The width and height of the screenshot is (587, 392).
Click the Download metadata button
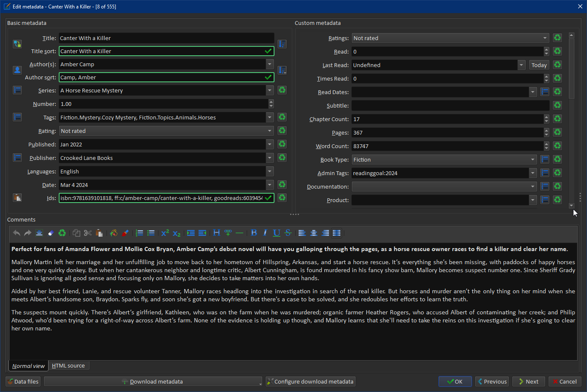(x=152, y=381)
